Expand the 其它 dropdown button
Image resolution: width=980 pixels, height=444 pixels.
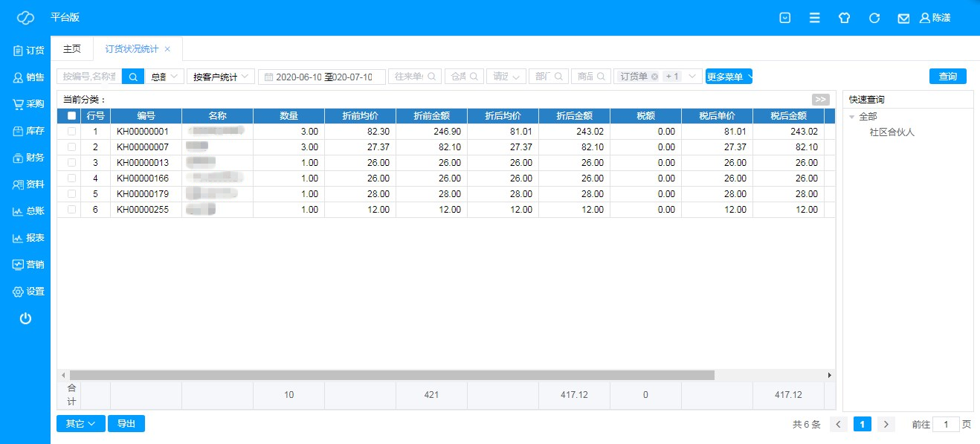(x=80, y=424)
